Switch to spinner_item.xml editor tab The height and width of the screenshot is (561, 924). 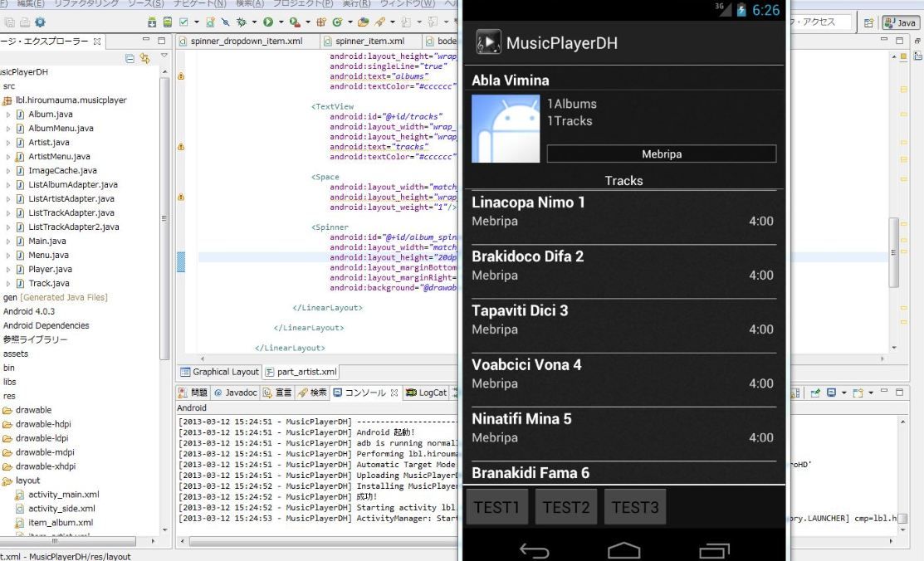pyautogui.click(x=369, y=41)
